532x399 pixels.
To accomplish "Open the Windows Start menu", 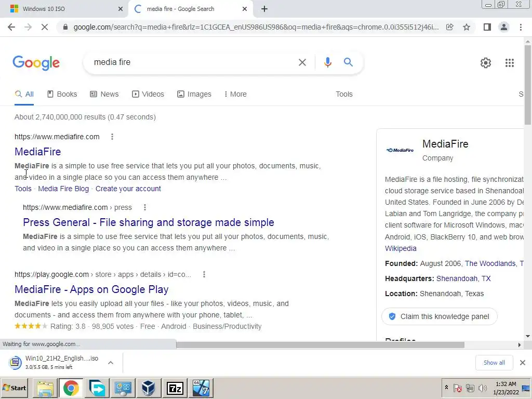I will pos(14,388).
